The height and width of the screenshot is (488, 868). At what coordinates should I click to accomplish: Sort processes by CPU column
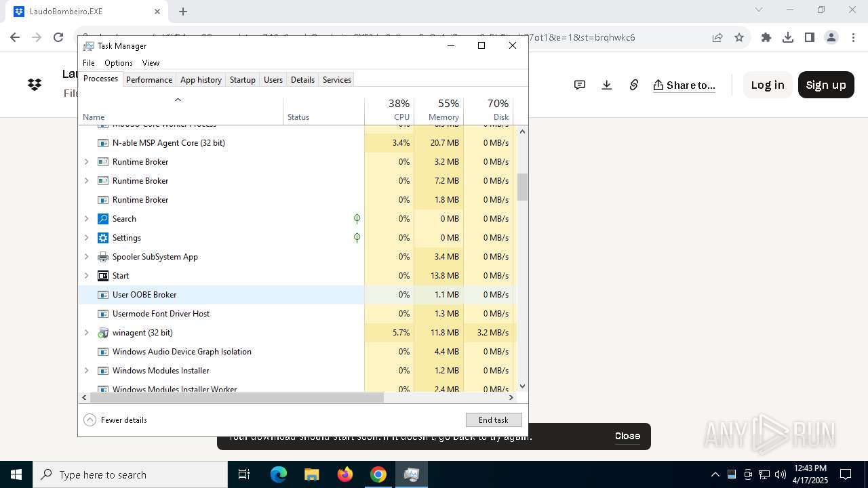[389, 110]
